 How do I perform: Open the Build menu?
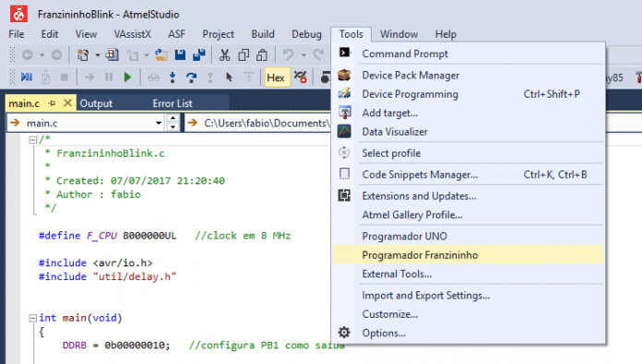coord(263,34)
